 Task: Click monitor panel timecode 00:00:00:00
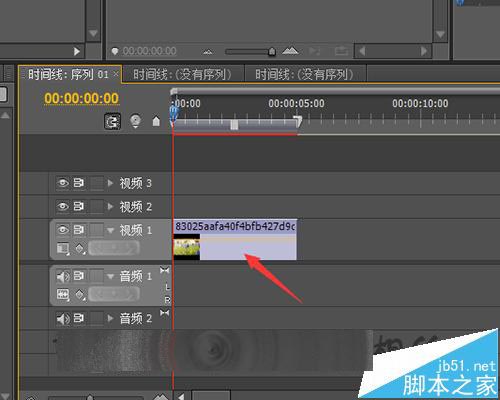pos(149,51)
